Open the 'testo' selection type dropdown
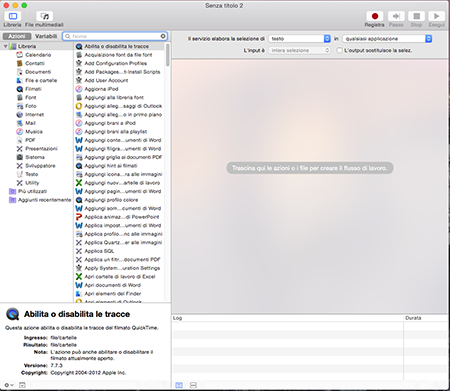 click(x=299, y=39)
